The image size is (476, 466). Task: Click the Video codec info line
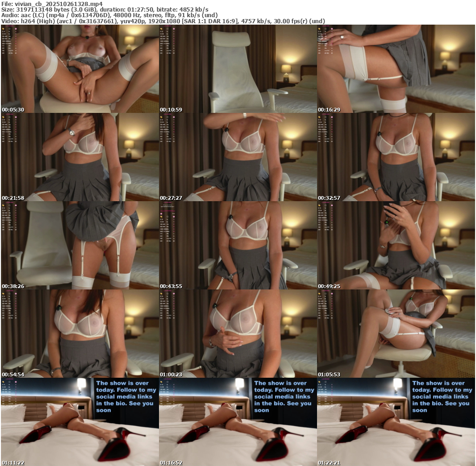point(163,21)
